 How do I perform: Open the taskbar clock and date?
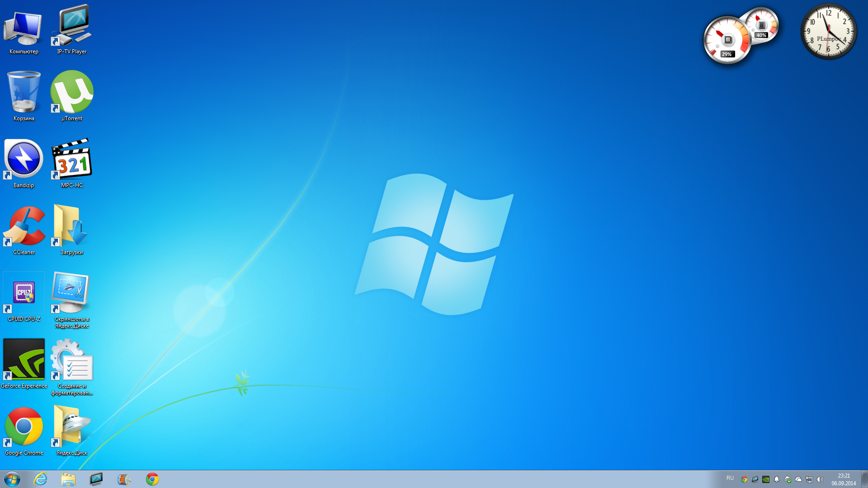[x=843, y=479]
